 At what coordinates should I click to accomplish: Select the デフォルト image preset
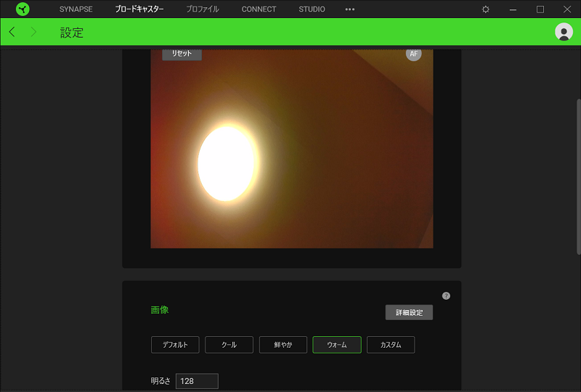tap(175, 345)
